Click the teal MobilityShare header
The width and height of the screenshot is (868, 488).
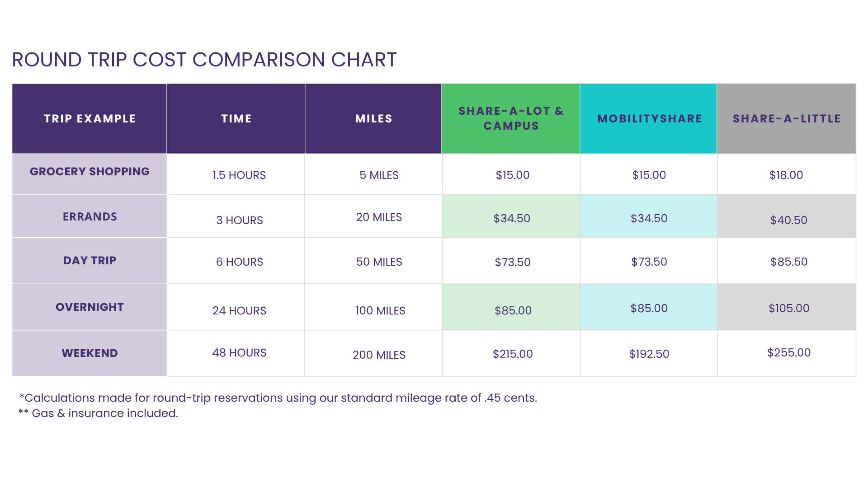[x=649, y=119]
